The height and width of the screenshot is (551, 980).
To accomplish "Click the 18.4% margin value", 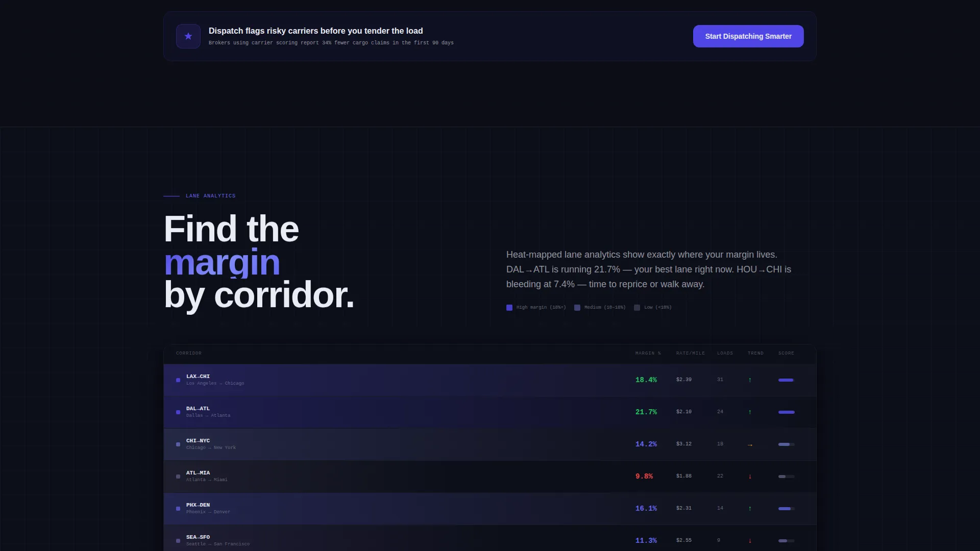I will [646, 380].
